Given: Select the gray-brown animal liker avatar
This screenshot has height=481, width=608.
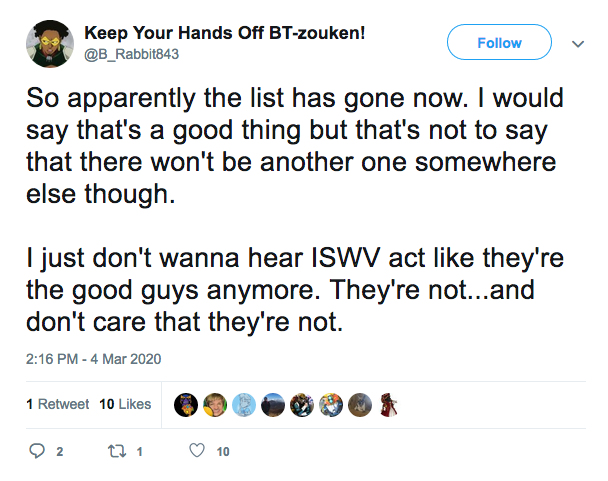Looking at the screenshot, I should pos(360,405).
